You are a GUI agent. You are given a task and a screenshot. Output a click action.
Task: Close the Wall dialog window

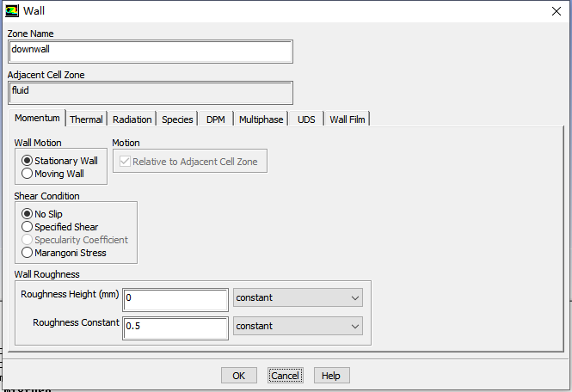tap(555, 11)
